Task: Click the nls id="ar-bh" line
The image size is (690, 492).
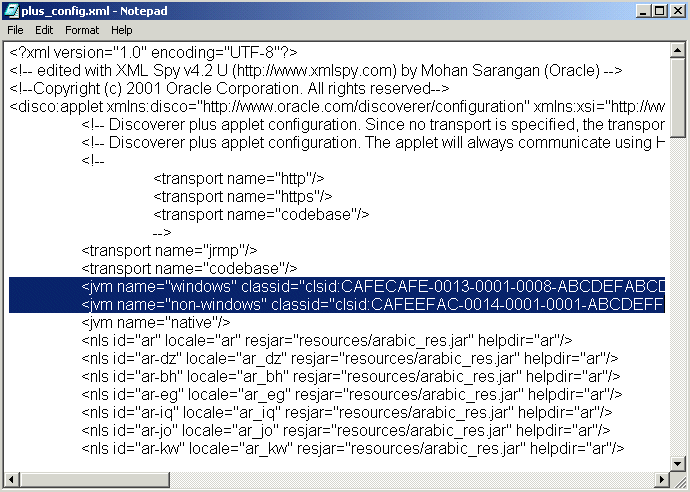Action: pyautogui.click(x=351, y=377)
